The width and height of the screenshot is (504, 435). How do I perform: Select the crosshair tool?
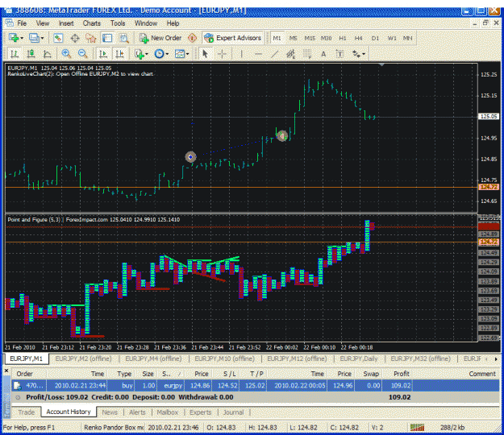[x=222, y=54]
